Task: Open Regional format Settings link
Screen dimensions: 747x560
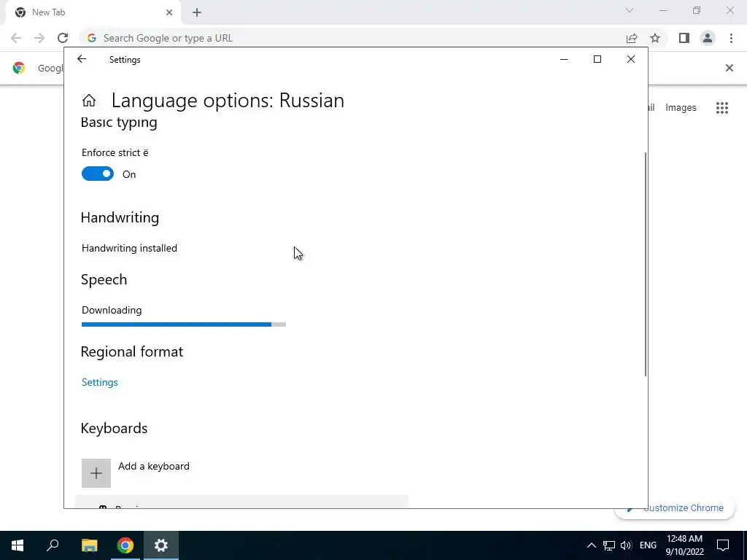Action: click(x=99, y=382)
